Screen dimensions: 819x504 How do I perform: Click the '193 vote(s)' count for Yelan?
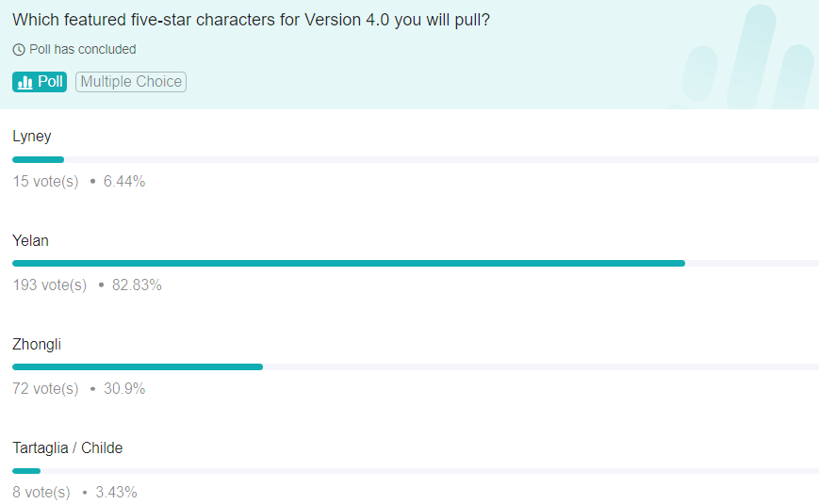pyautogui.click(x=49, y=285)
